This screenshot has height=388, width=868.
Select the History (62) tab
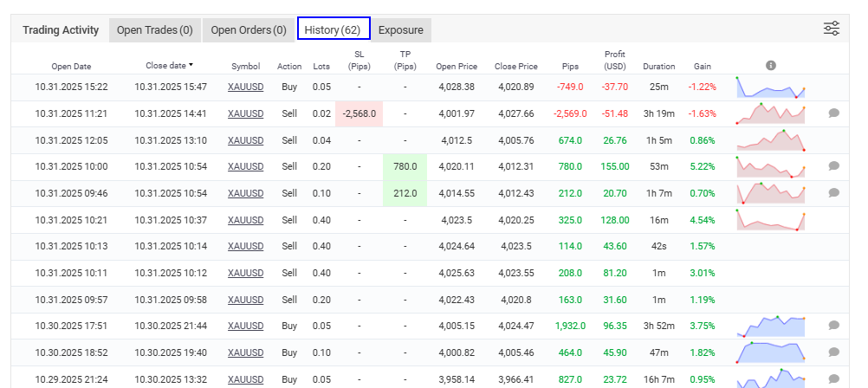[x=333, y=30]
